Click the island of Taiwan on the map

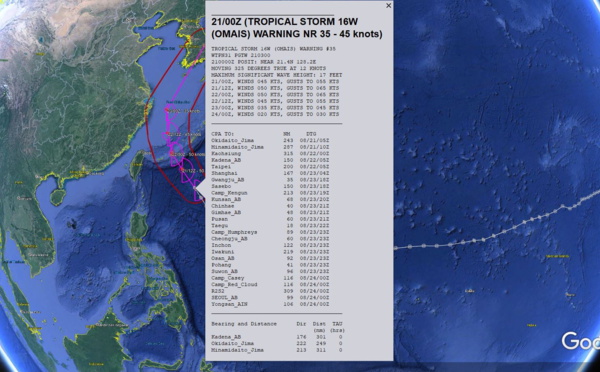tap(136, 164)
